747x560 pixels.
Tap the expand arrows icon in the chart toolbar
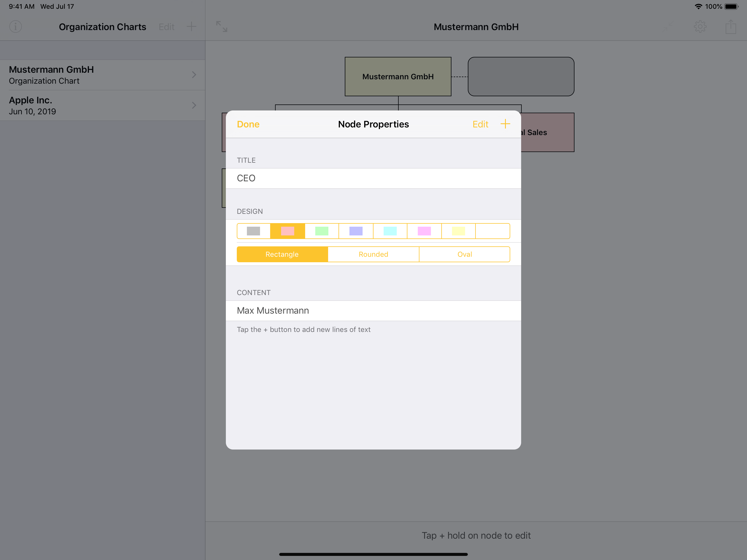coord(222,26)
